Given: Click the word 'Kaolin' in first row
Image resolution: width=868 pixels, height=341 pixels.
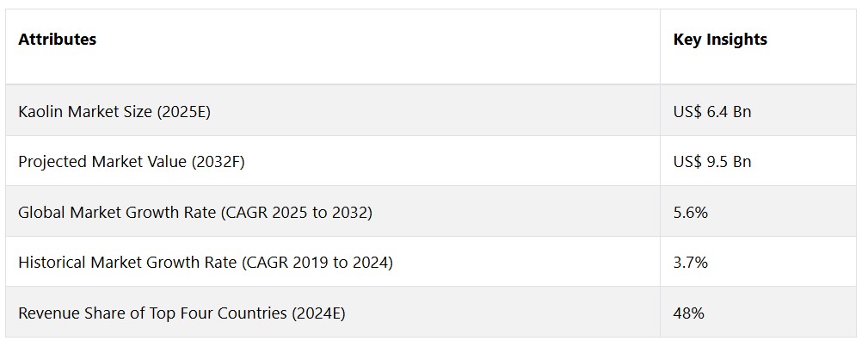Looking at the screenshot, I should 39,112.
